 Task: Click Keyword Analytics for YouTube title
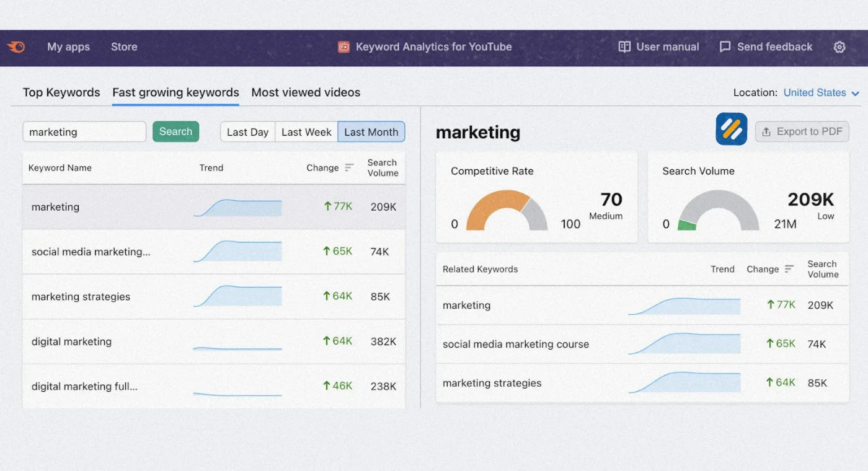[x=434, y=47]
